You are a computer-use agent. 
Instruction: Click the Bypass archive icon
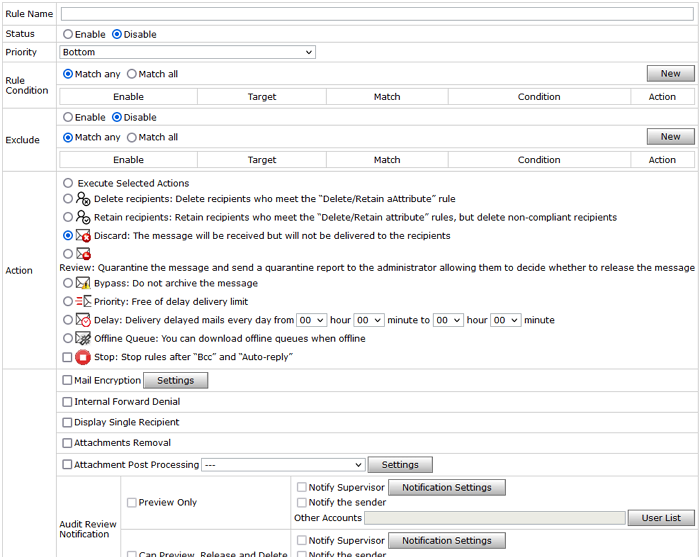tap(84, 283)
